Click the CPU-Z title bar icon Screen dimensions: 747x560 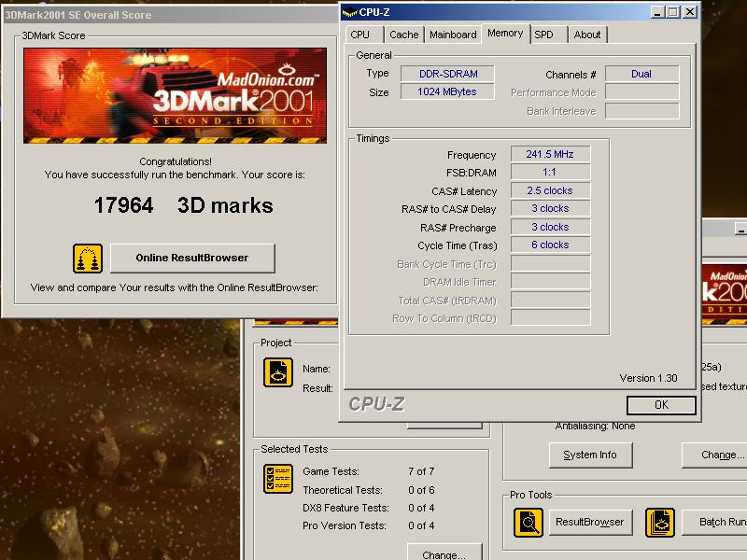[x=349, y=12]
